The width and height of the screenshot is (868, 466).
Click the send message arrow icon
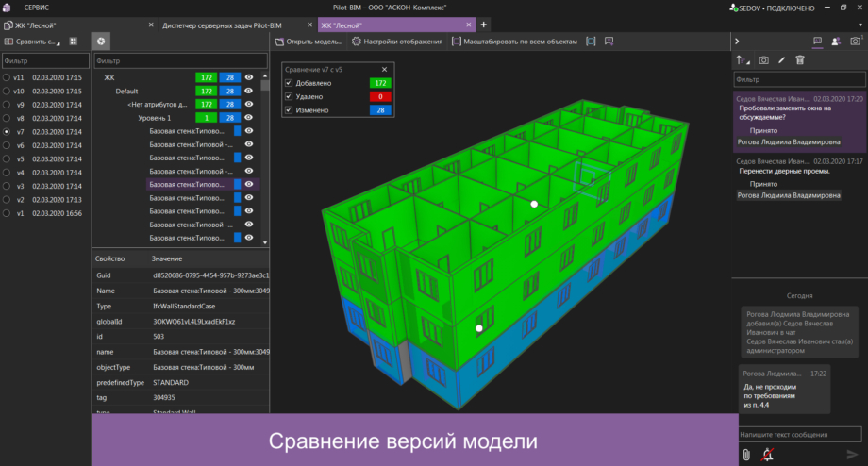tap(852, 455)
